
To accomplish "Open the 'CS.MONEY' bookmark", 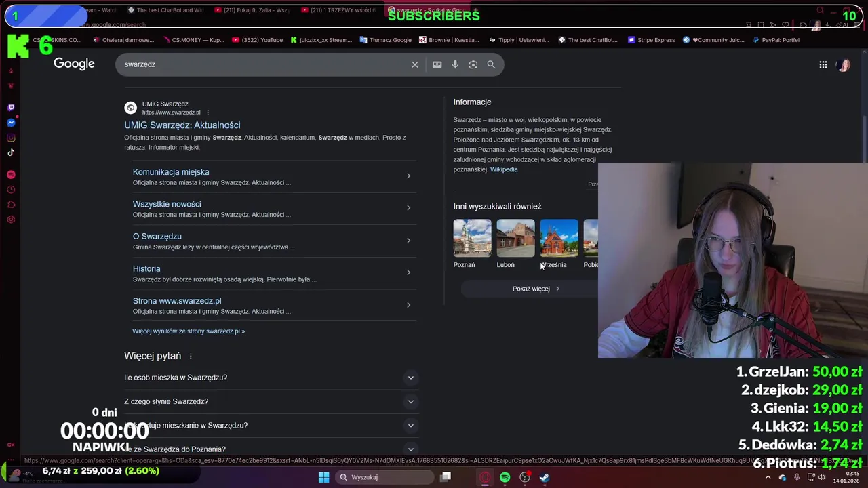I will coord(193,40).
